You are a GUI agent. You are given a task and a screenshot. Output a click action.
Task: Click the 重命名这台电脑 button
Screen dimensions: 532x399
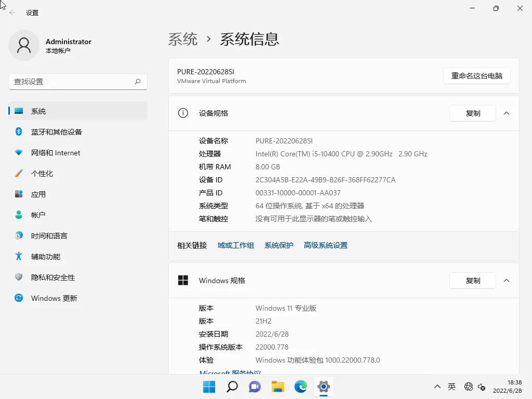point(476,76)
